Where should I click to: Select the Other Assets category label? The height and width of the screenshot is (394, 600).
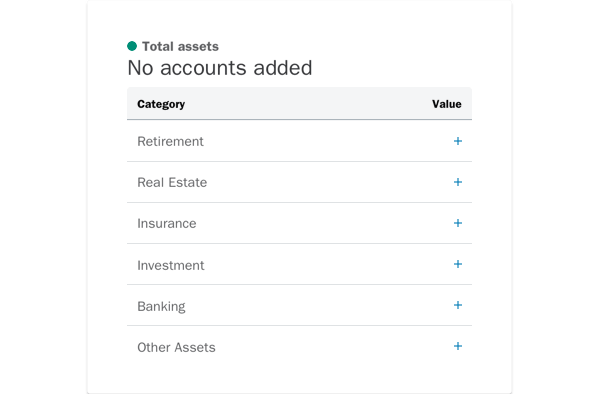click(x=176, y=347)
